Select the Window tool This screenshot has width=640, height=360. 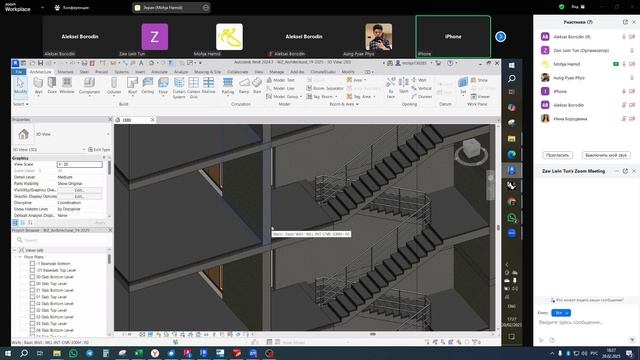[67, 86]
